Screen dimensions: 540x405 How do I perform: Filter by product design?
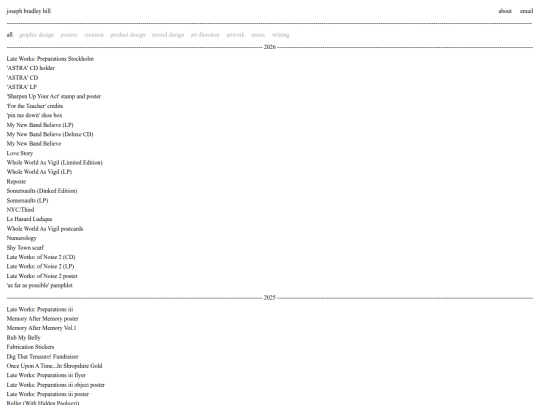(x=127, y=35)
